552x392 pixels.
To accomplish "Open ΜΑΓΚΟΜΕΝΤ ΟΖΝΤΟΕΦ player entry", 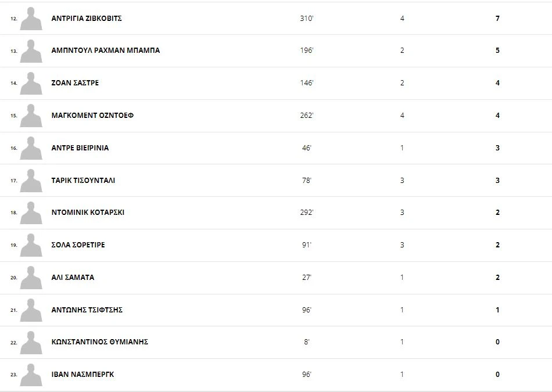I will click(x=92, y=116).
